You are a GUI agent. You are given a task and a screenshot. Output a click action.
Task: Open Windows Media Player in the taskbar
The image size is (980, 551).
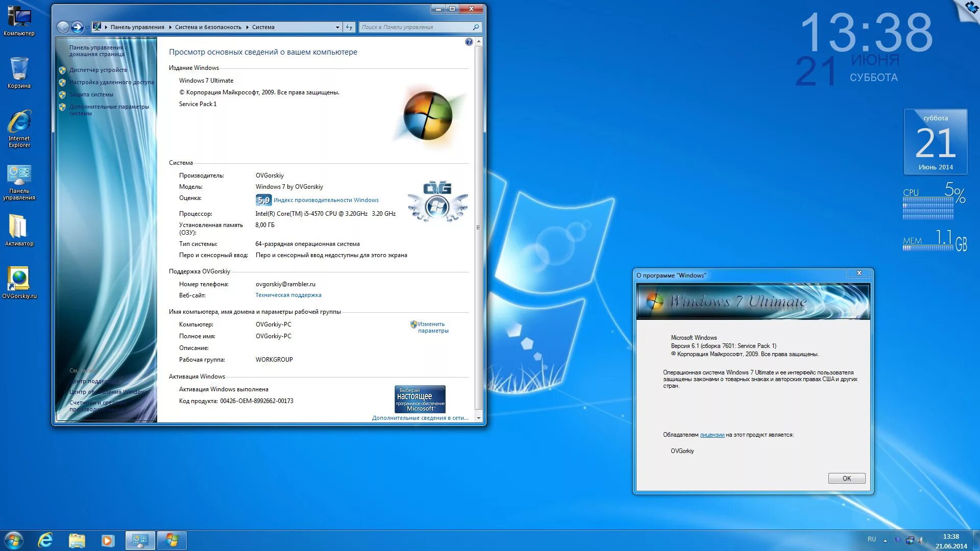pos(108,540)
